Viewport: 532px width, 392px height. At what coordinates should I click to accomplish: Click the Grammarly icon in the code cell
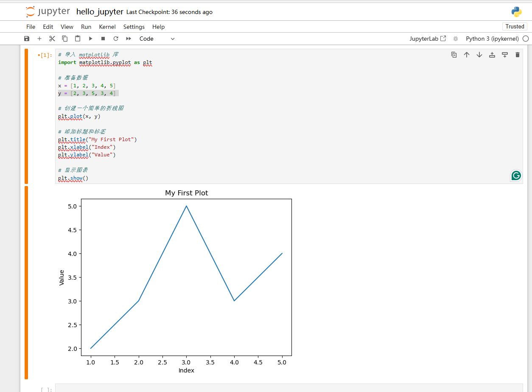(516, 175)
